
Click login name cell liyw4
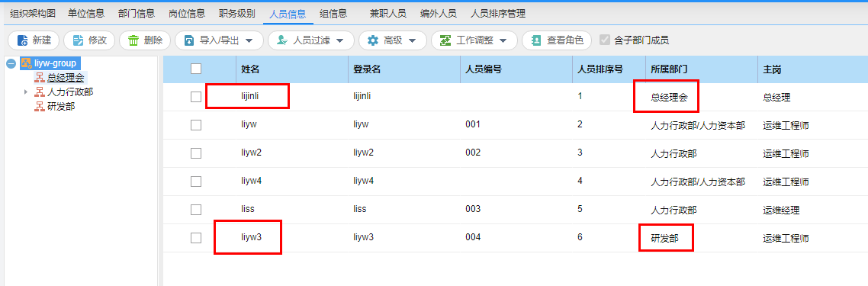(364, 181)
